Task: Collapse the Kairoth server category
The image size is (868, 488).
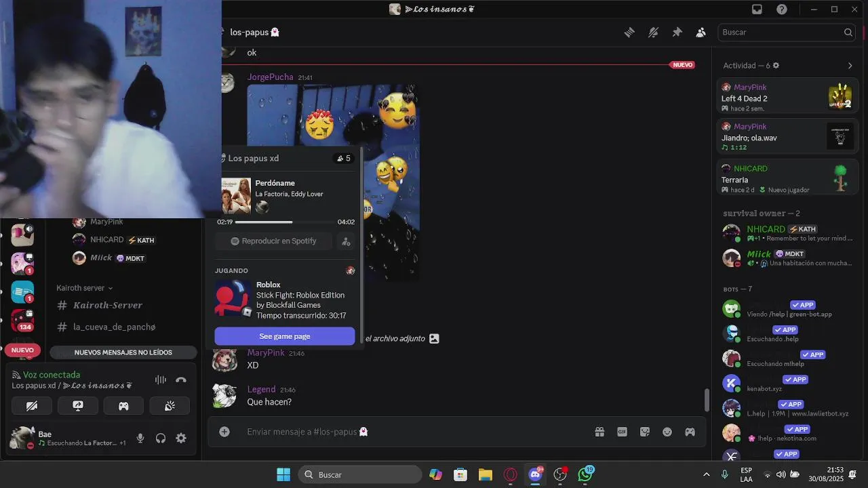Action: pyautogui.click(x=85, y=288)
